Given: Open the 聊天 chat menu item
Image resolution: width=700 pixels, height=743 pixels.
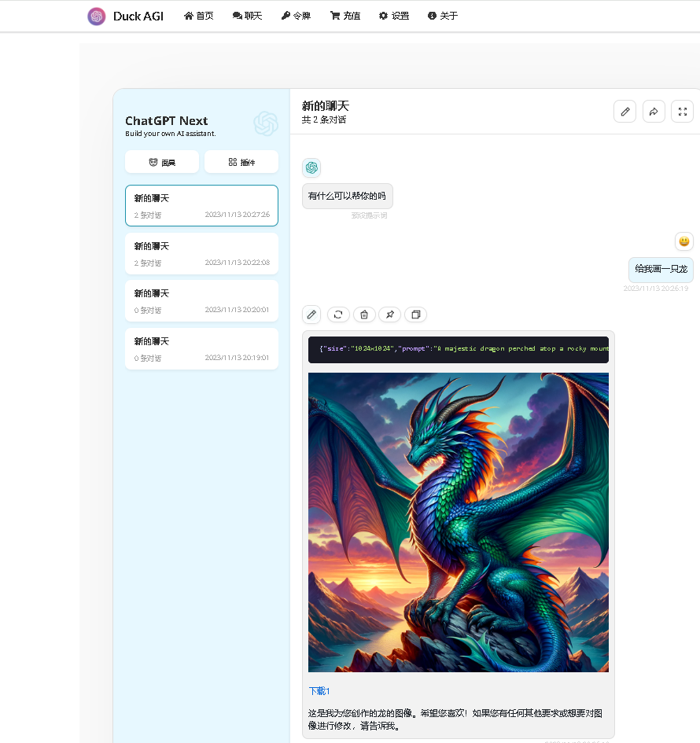Looking at the screenshot, I should click(248, 16).
